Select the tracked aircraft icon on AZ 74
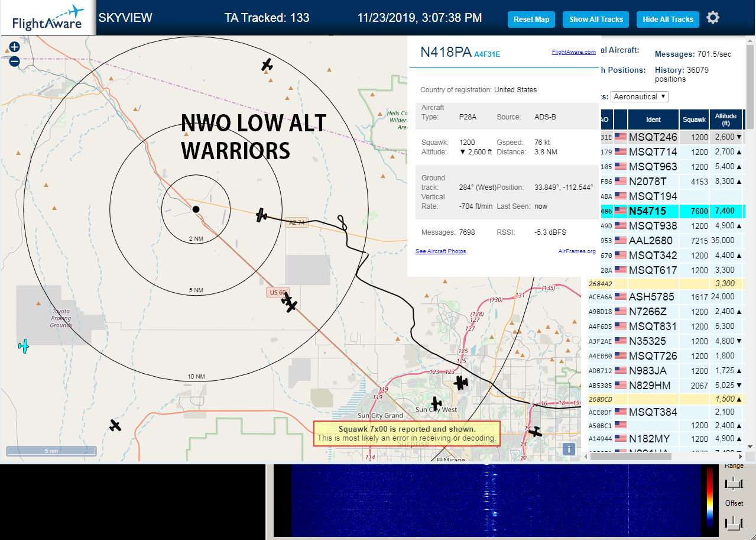756x540 pixels. 262,215
